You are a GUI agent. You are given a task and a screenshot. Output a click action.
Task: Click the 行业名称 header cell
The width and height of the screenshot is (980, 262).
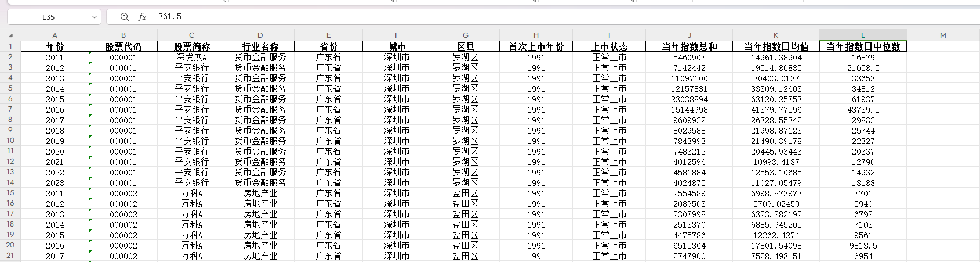pyautogui.click(x=260, y=46)
